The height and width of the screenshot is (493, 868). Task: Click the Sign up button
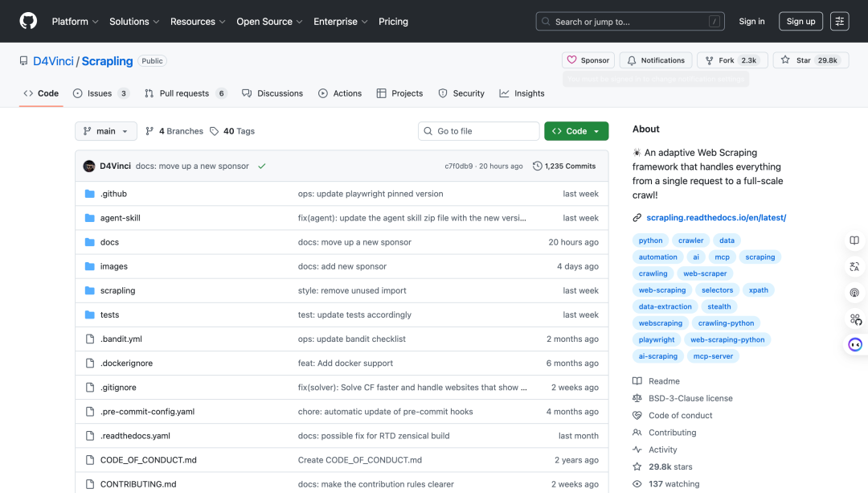pos(800,21)
